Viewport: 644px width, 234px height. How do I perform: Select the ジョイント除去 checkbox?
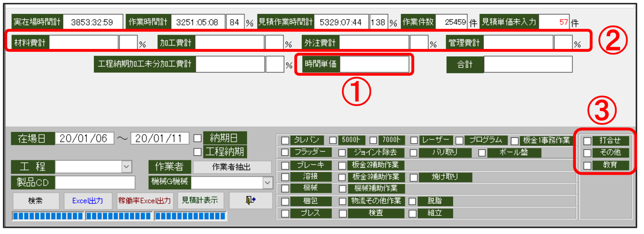coord(343,152)
